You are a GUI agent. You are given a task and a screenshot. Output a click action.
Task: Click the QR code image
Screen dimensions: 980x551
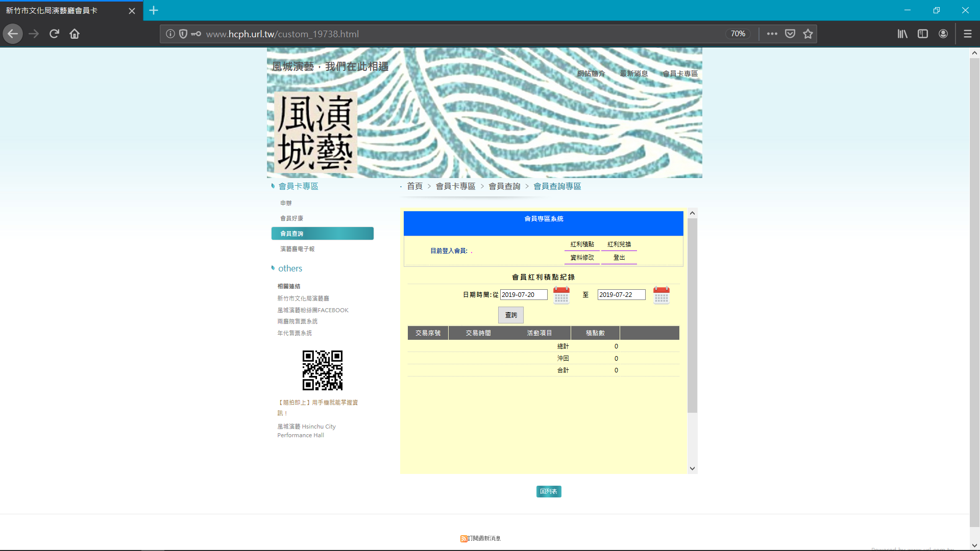tap(323, 370)
